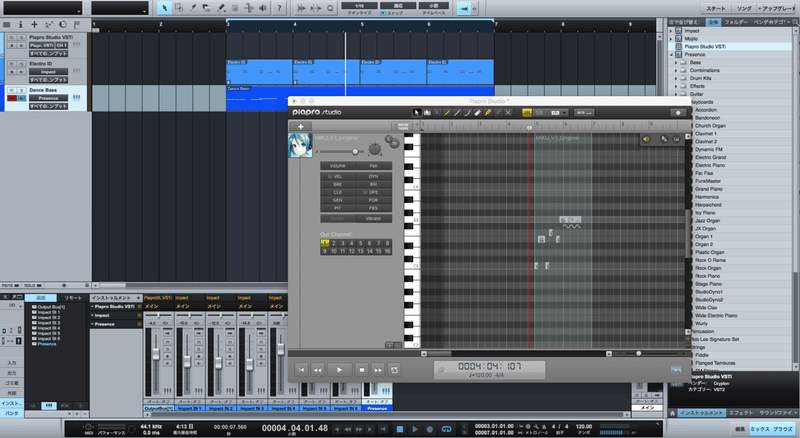
Task: Click the PIT parameter button
Action: pos(338,208)
